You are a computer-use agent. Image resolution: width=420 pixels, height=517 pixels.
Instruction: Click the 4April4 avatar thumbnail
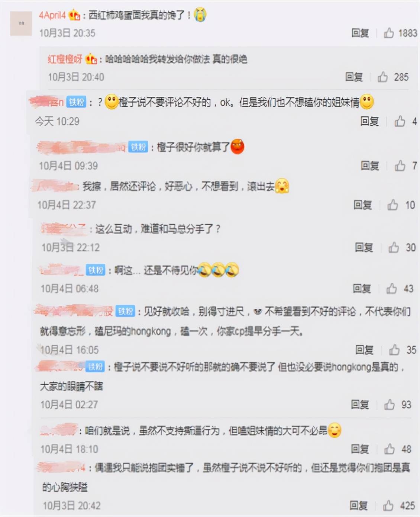[21, 23]
